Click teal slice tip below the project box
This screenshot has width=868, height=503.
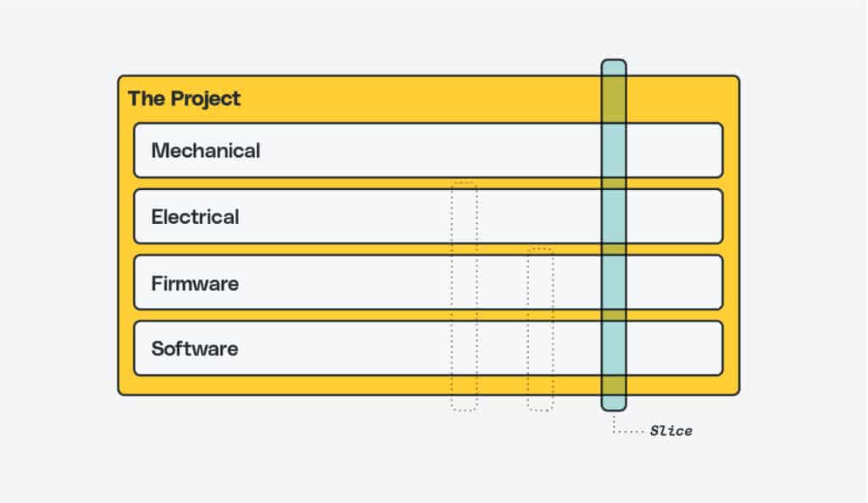614,403
